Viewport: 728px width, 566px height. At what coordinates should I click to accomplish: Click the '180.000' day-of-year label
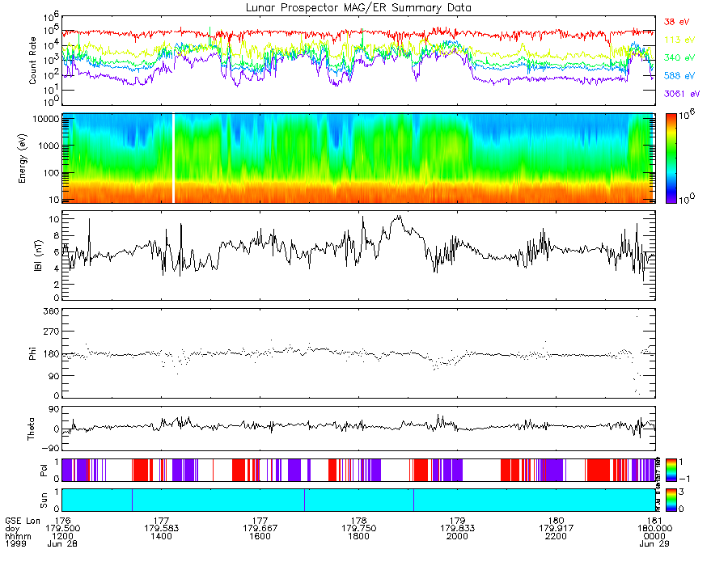click(x=654, y=529)
